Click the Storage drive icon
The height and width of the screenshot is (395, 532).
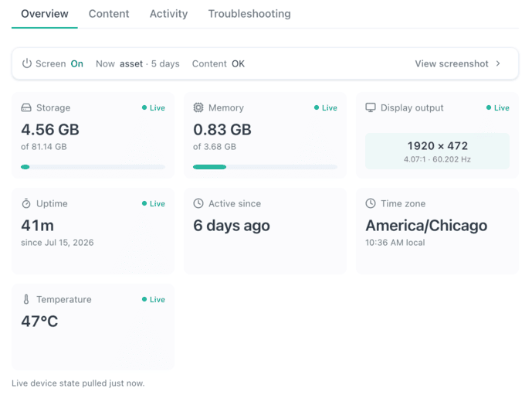coord(26,107)
